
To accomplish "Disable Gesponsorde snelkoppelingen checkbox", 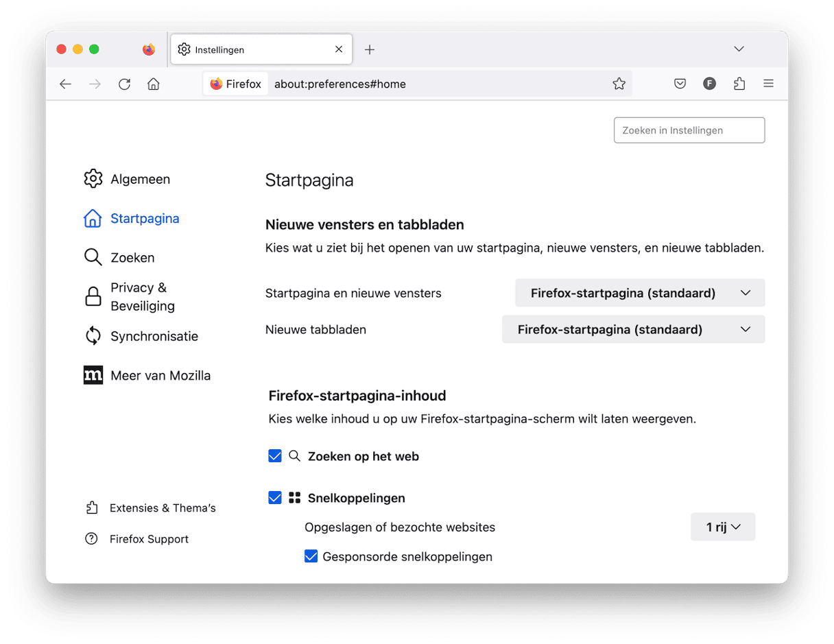I will coord(311,556).
